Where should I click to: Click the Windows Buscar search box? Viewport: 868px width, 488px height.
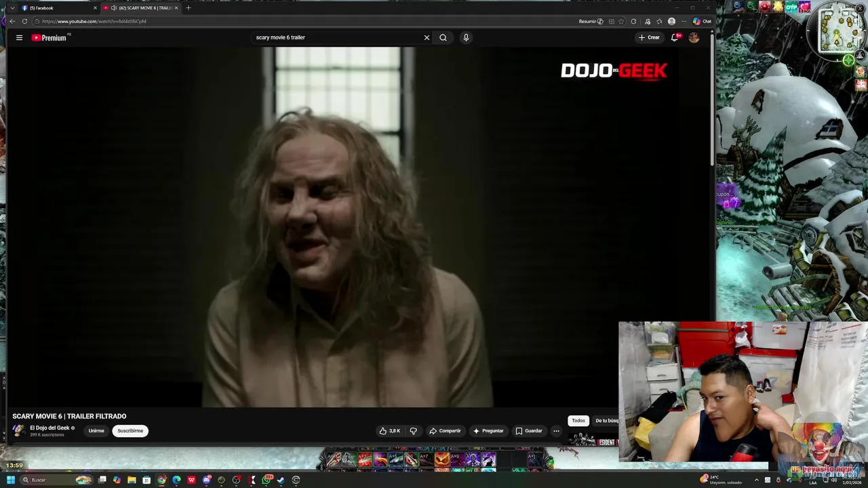point(56,480)
